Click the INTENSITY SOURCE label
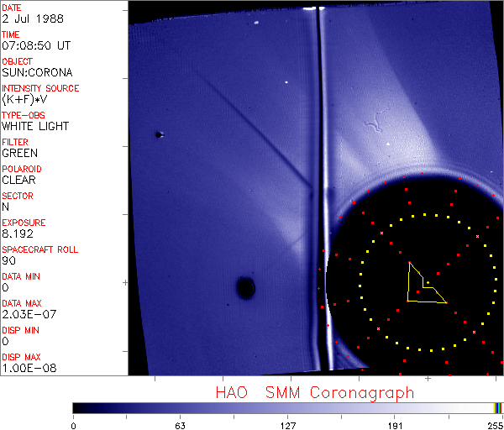Image resolution: width=504 pixels, height=430 pixels. (x=40, y=88)
